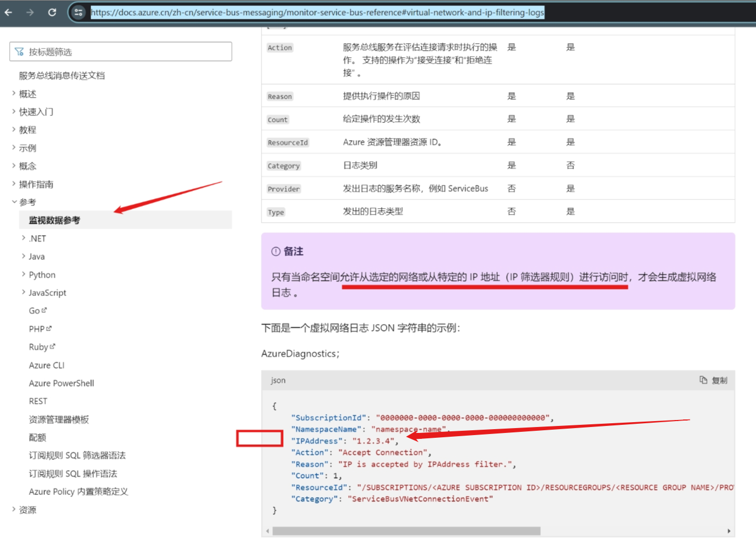
Task: Reload the page with refresh icon
Action: point(52,12)
